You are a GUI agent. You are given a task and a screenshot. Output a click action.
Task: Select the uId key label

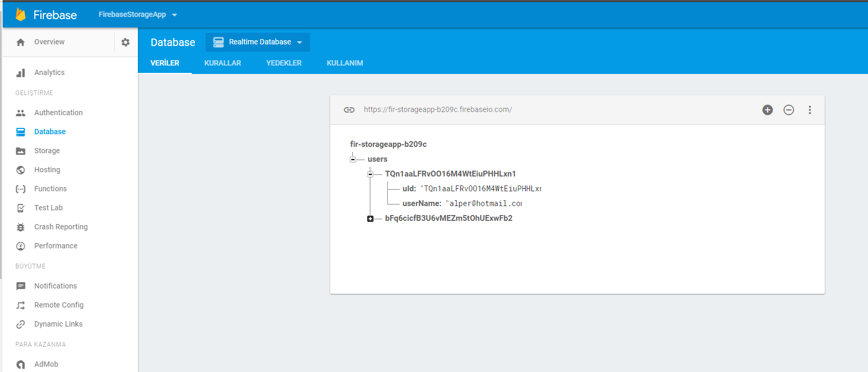[x=409, y=189]
